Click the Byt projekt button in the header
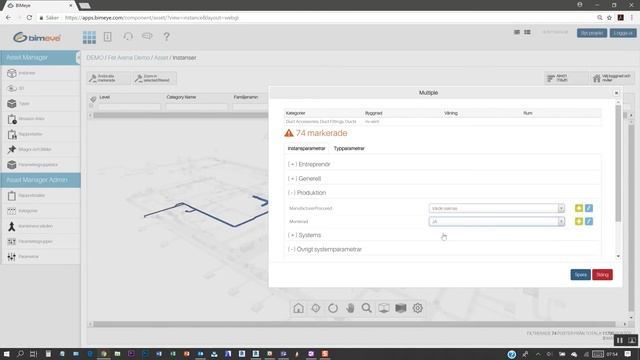640x360 pixels. click(x=592, y=33)
